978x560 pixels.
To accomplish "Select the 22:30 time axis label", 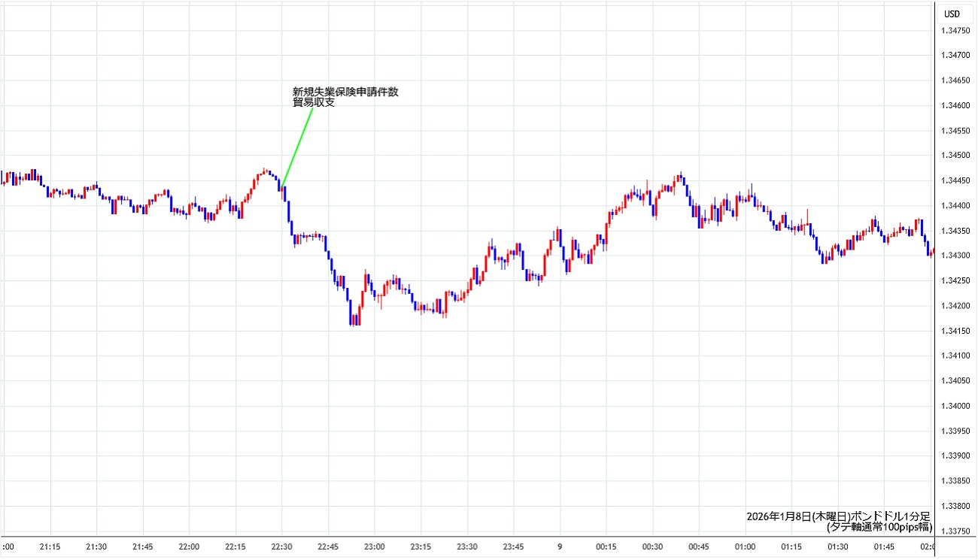I will pyautogui.click(x=281, y=546).
